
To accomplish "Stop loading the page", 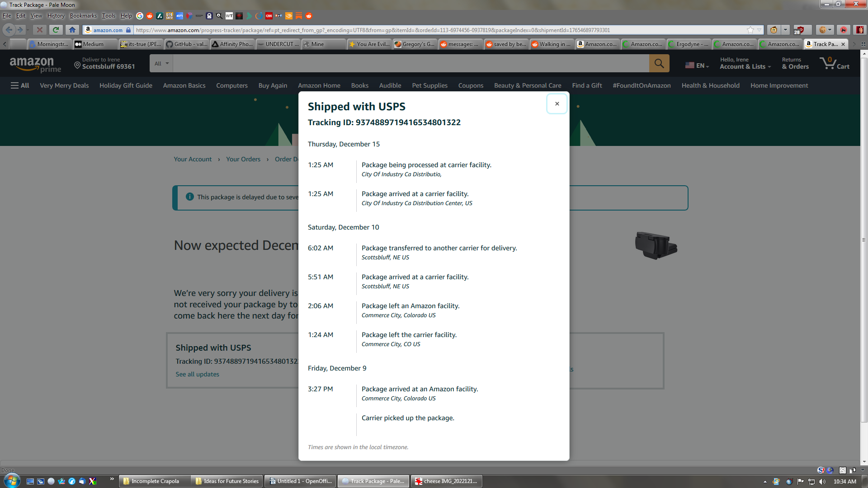I will coord(39,30).
